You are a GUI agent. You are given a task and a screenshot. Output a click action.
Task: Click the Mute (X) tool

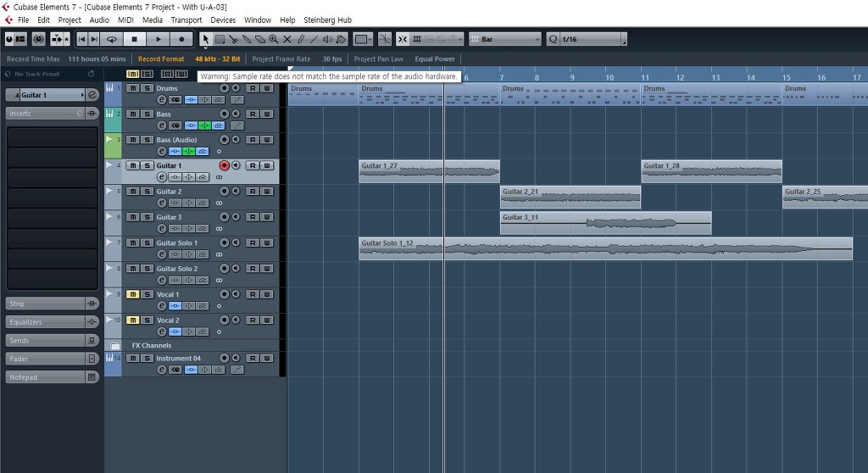click(287, 39)
